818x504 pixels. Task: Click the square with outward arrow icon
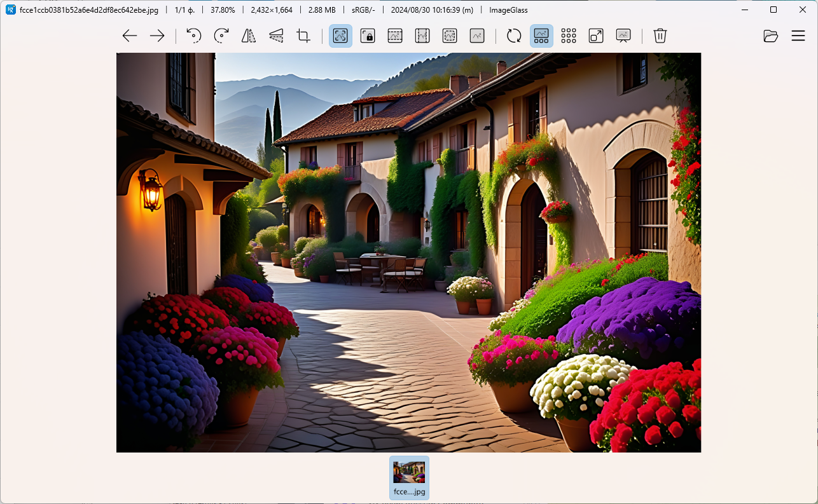pyautogui.click(x=596, y=36)
